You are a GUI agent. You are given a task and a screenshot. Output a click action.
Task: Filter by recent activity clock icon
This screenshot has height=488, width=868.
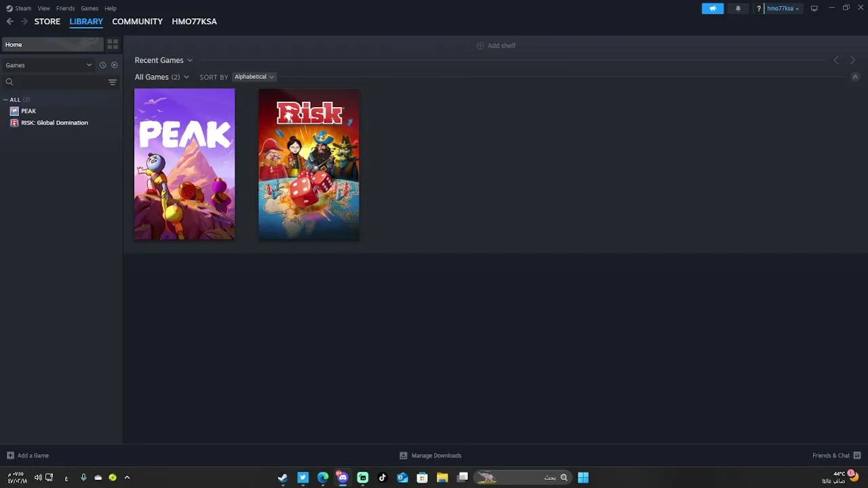coord(103,65)
